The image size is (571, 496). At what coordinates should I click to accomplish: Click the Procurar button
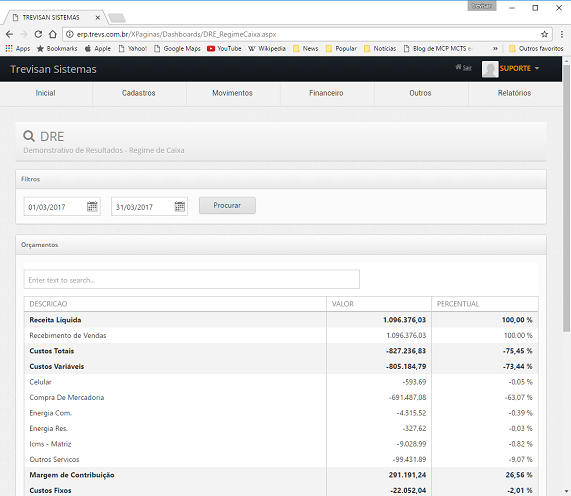point(227,205)
